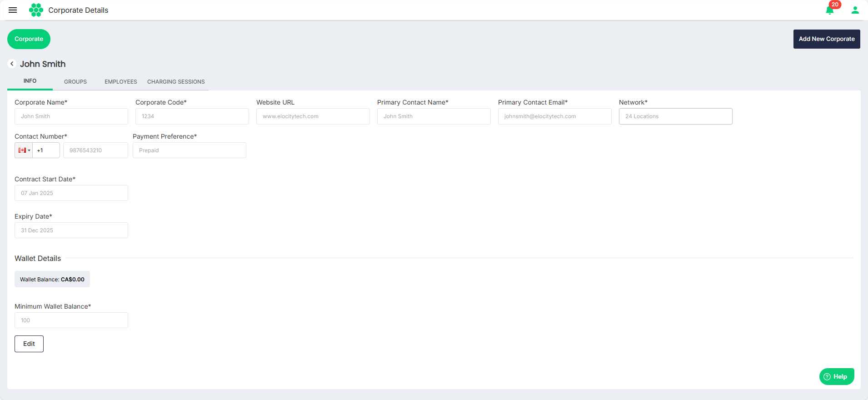Open the Contract Start Date picker
868x400 pixels.
pos(71,193)
